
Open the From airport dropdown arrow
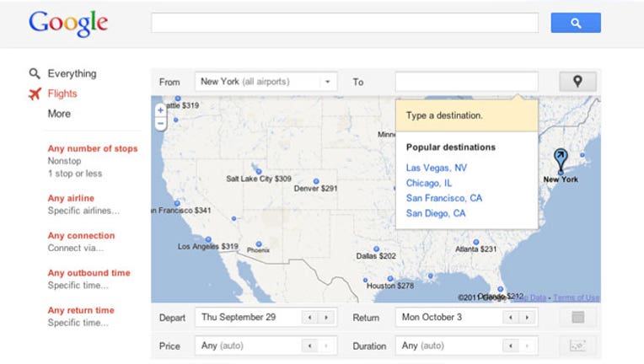[328, 82]
